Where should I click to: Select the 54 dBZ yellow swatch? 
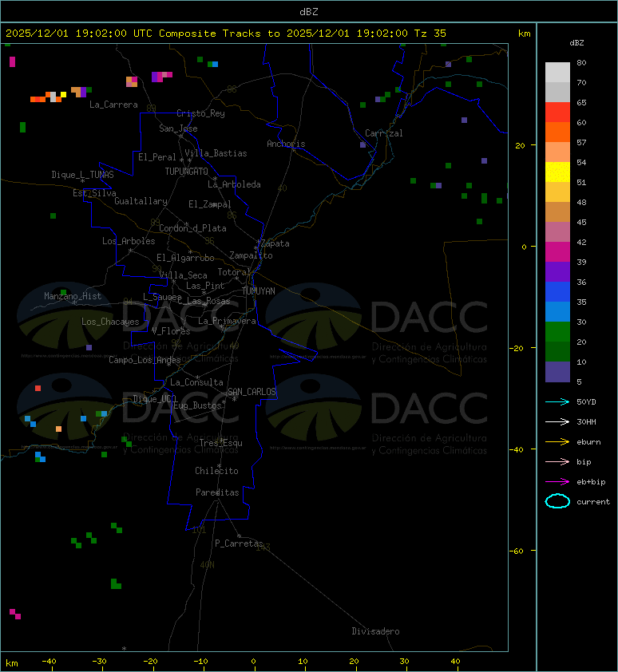click(x=557, y=172)
